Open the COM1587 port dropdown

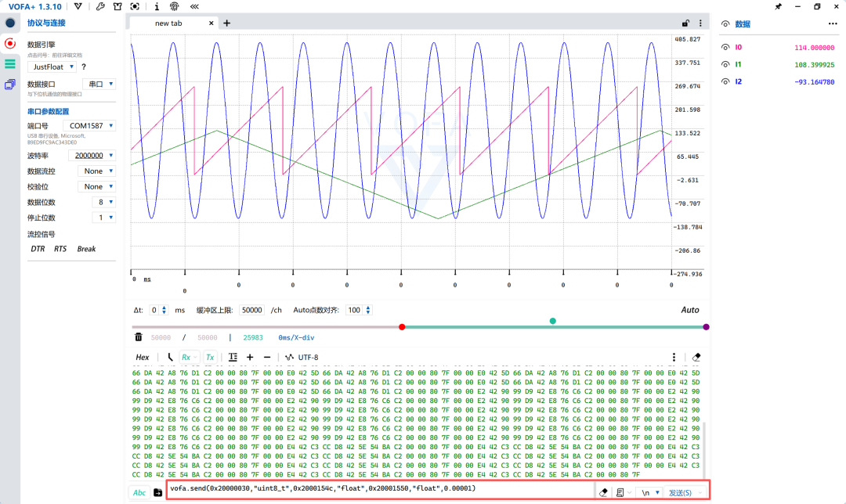[89, 126]
